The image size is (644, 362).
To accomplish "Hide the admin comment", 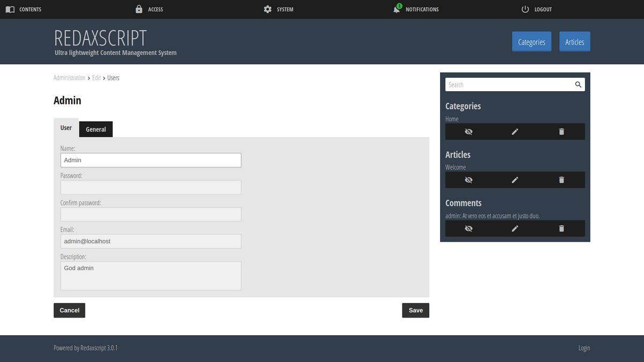I will click(469, 228).
